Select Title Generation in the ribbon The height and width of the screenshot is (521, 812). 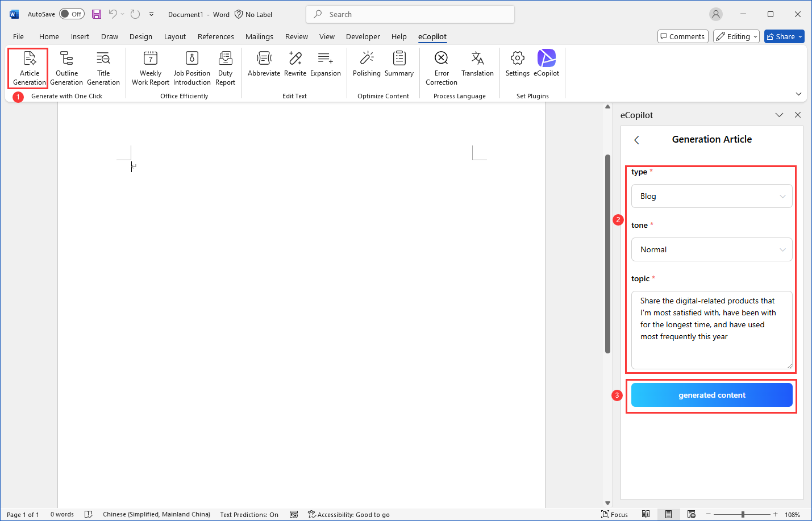tap(103, 67)
